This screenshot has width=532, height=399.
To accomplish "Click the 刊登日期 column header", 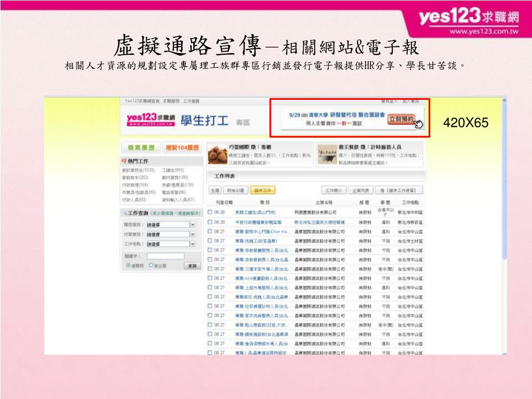I will click(x=224, y=203).
